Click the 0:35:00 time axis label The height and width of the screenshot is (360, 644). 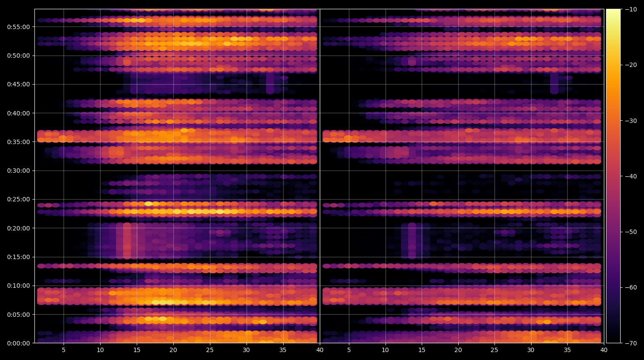(19, 142)
